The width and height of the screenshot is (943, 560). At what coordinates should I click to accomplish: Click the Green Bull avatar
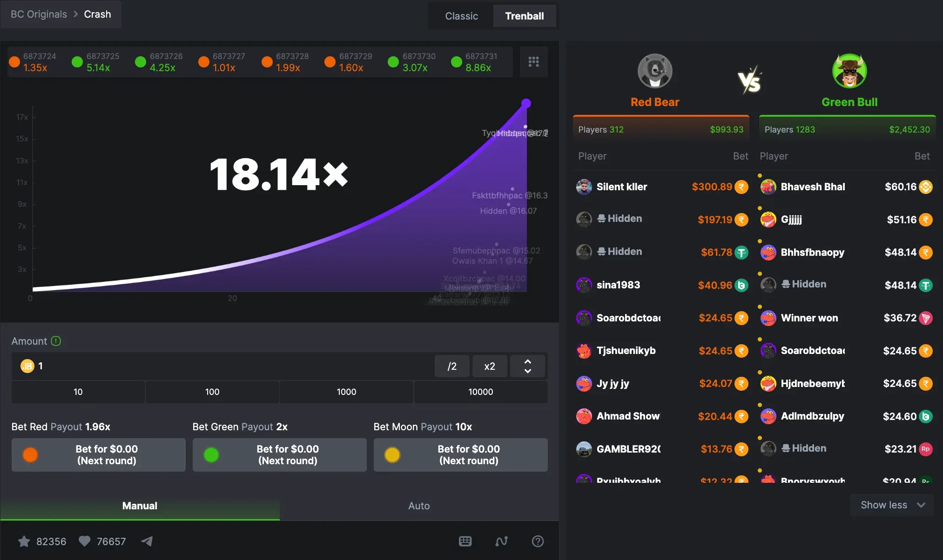point(849,71)
